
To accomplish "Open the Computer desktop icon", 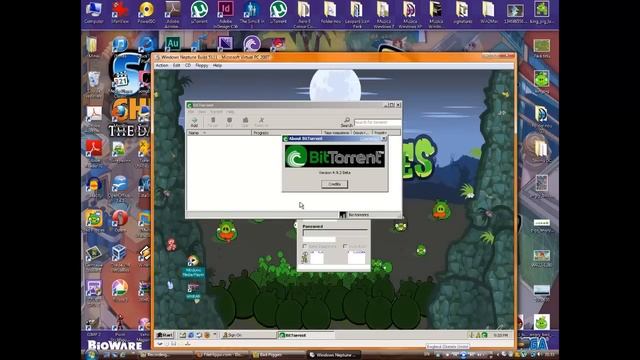I will [94, 12].
